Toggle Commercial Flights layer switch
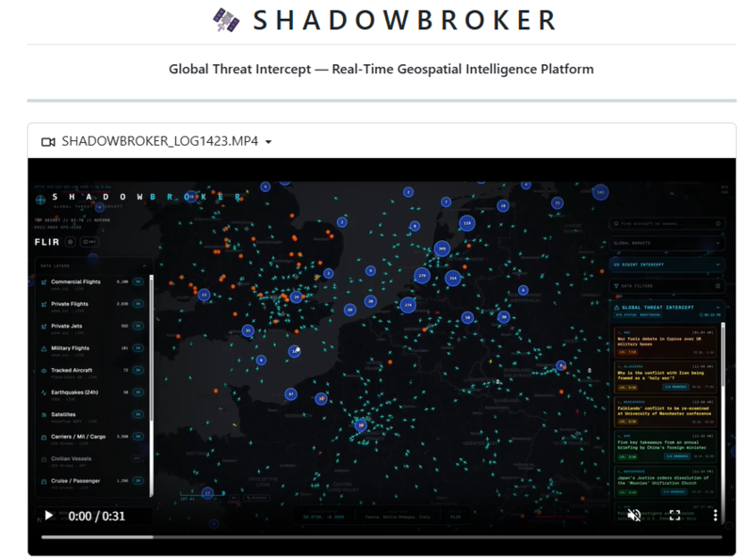 138,282
